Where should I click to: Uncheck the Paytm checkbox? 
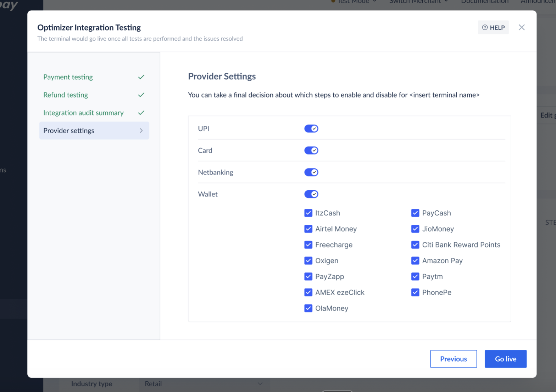point(415,276)
